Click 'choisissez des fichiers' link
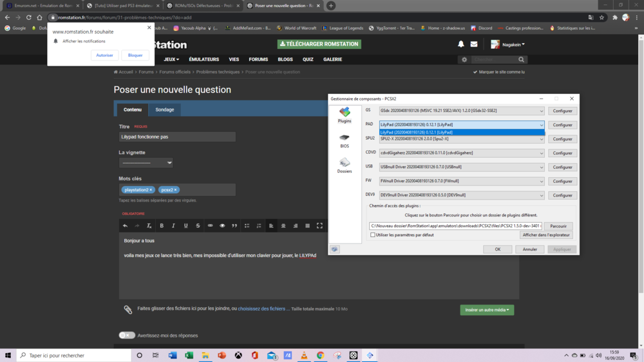This screenshot has height=362, width=644. coord(261,309)
